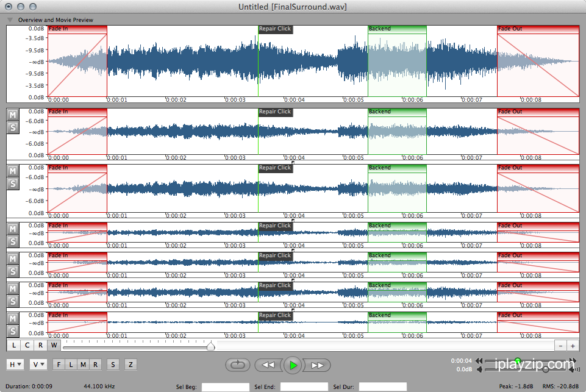Mute the first track with its M button

click(x=13, y=115)
